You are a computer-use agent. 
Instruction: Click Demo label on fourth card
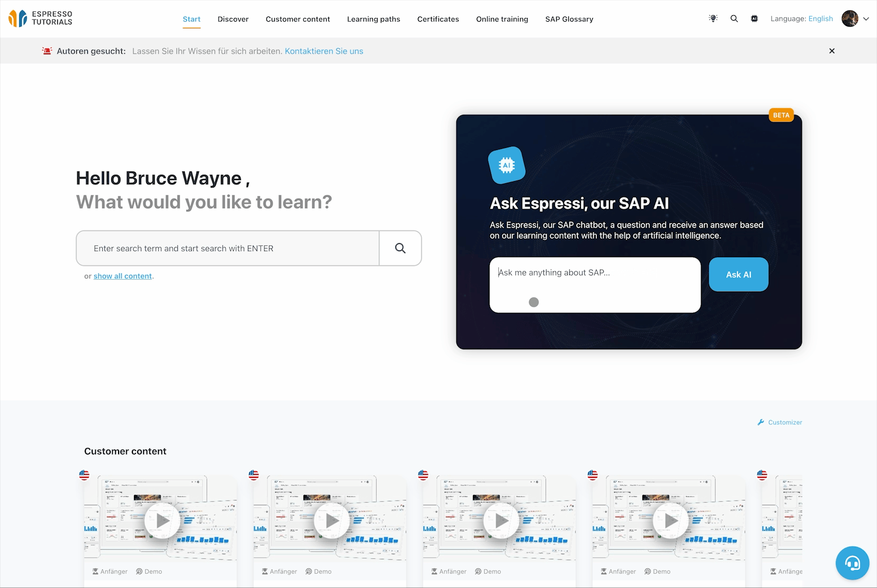[x=658, y=572]
